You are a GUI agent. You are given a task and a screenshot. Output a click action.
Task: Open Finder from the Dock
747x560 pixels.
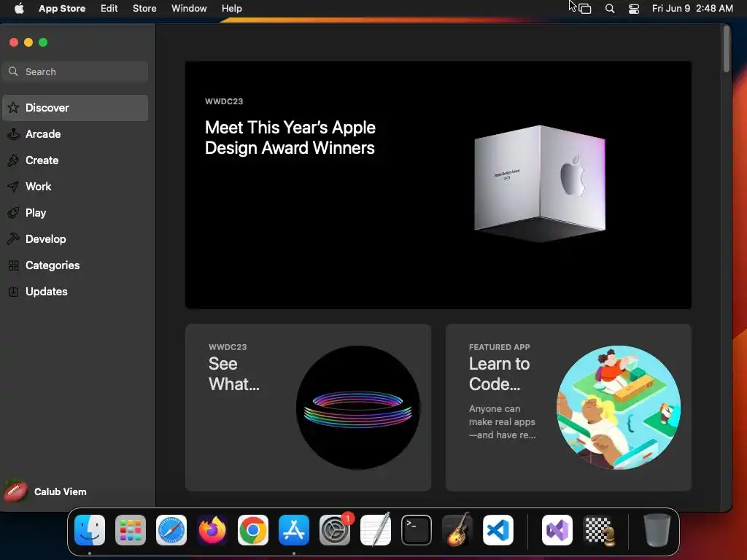(90, 529)
